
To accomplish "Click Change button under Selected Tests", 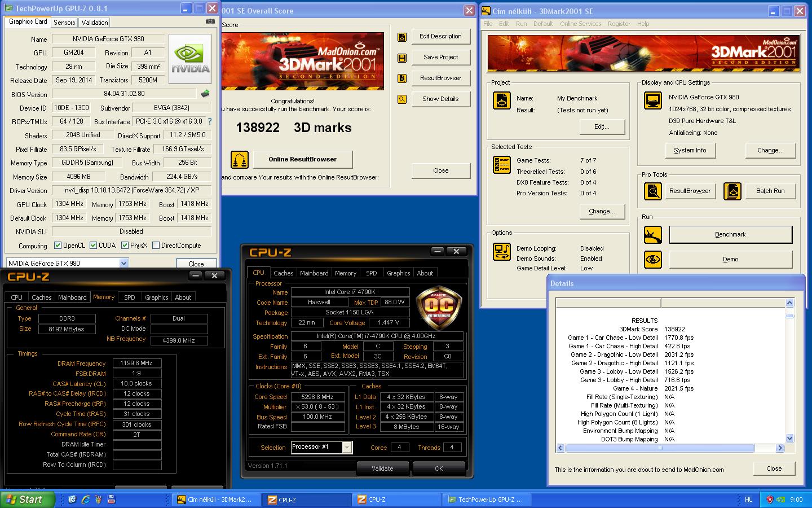I will click(x=602, y=212).
